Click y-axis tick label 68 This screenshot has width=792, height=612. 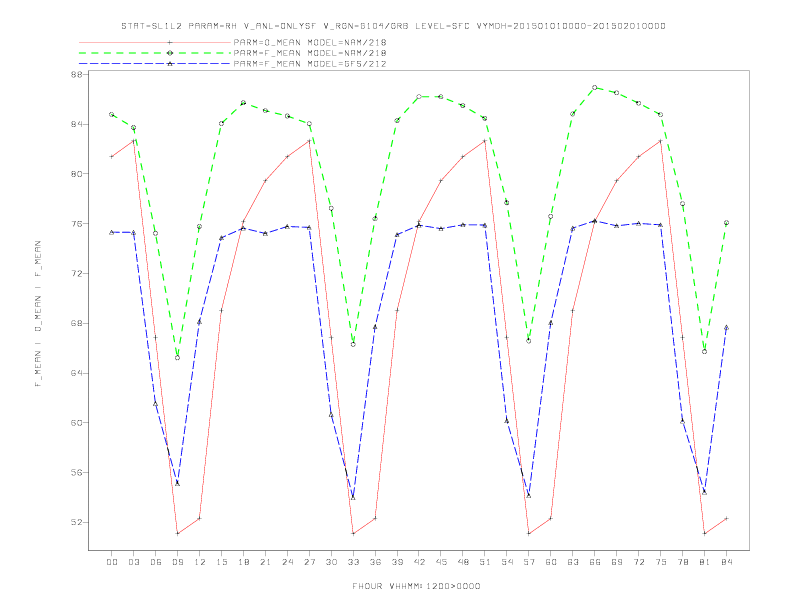(79, 323)
